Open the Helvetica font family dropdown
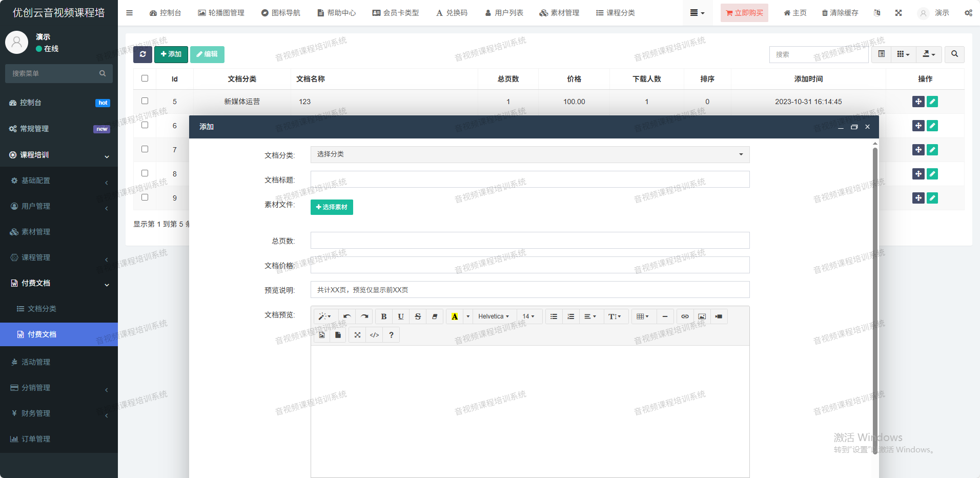Image resolution: width=980 pixels, height=478 pixels. pos(493,316)
